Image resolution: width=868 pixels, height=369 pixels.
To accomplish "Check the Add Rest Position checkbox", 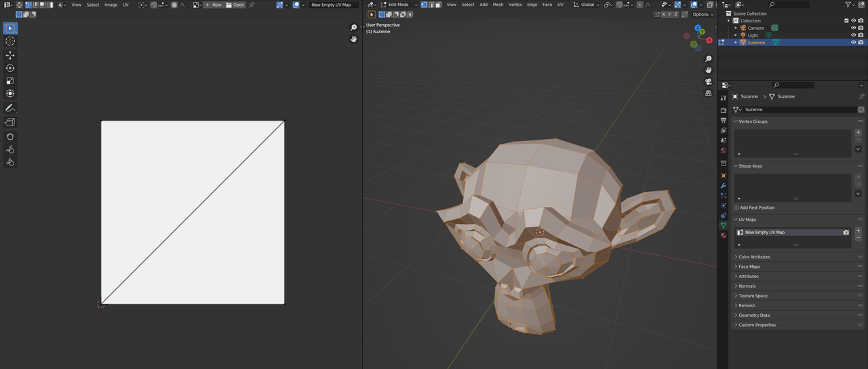I will click(737, 208).
